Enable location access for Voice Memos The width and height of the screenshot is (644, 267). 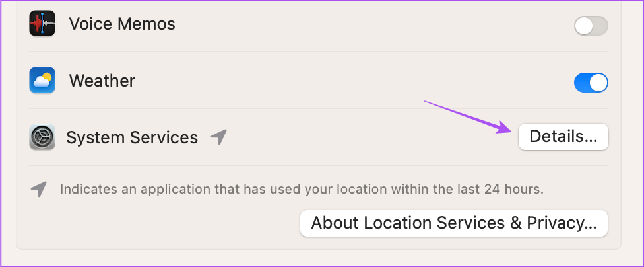click(x=591, y=26)
